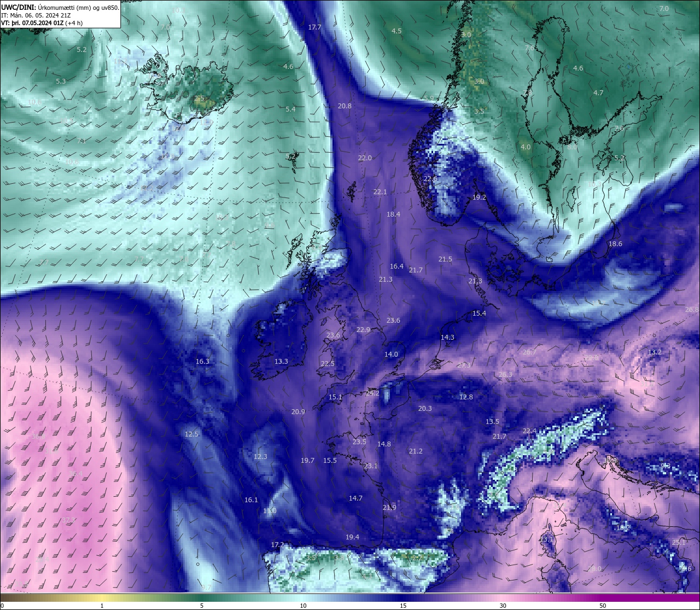Click the map value '14.0'
The height and width of the screenshot is (610, 700).
[x=391, y=354]
